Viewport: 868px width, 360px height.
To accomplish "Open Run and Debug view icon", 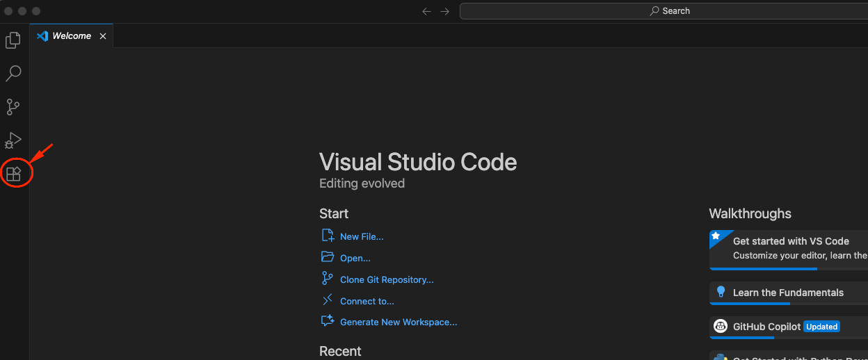I will (x=13, y=140).
